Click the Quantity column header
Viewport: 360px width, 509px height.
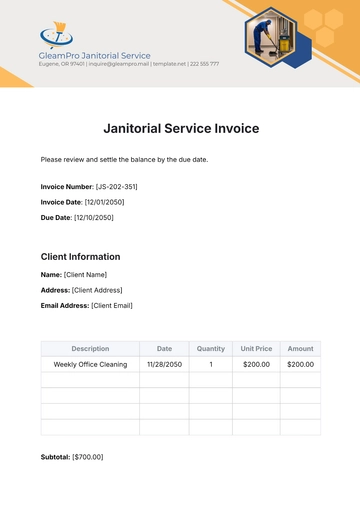click(211, 349)
